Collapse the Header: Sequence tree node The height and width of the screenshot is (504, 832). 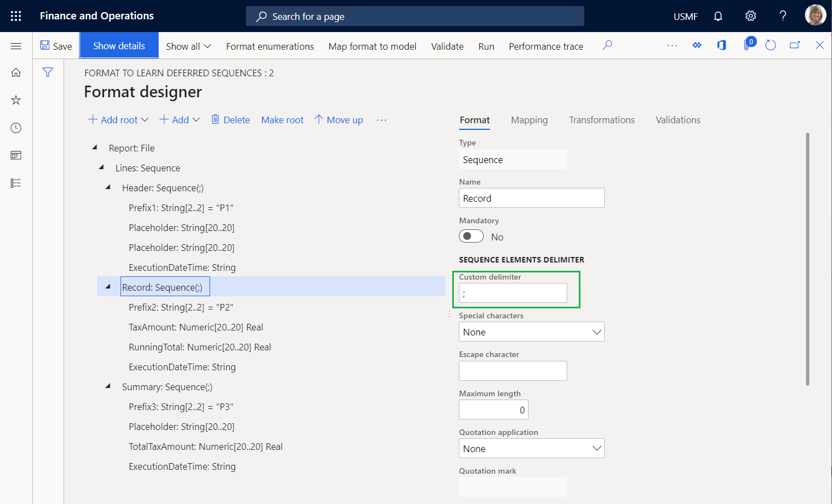coord(108,188)
